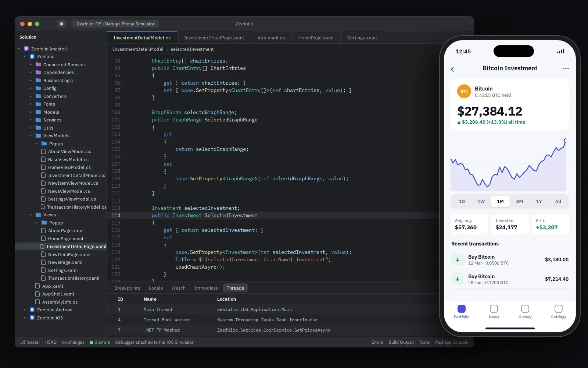
Task: Open the Portfolio tab in phone app
Action: point(462,312)
